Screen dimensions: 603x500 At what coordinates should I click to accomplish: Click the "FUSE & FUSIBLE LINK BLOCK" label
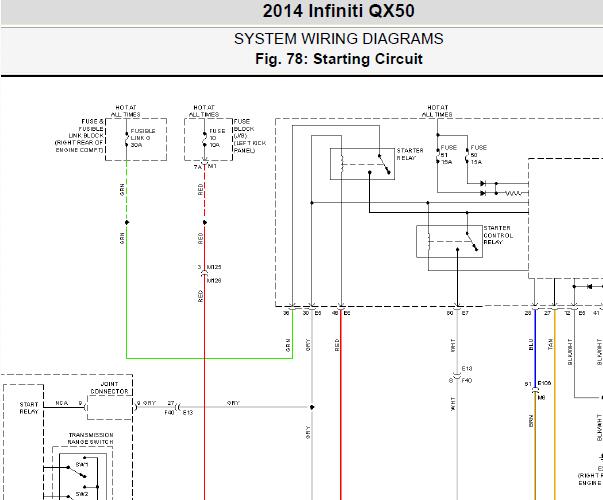80,136
